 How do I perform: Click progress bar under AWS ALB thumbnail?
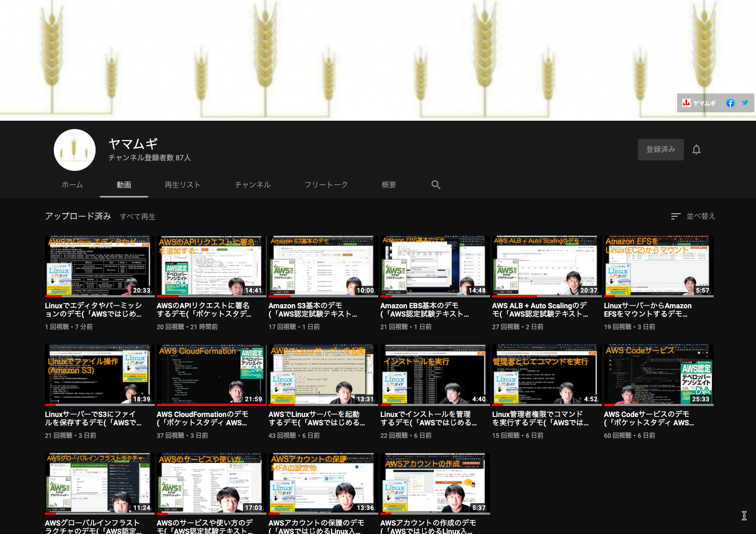pos(546,296)
